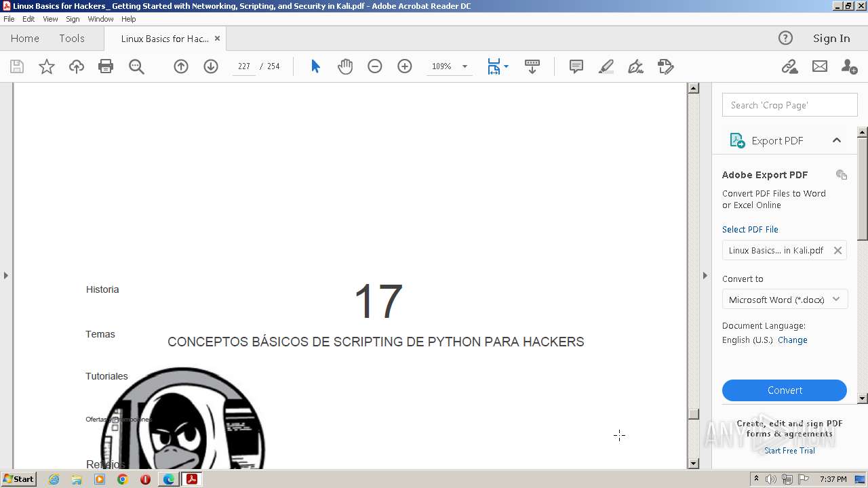868x488 pixels.
Task: Collapse the right tools pane arrow
Action: (705, 275)
